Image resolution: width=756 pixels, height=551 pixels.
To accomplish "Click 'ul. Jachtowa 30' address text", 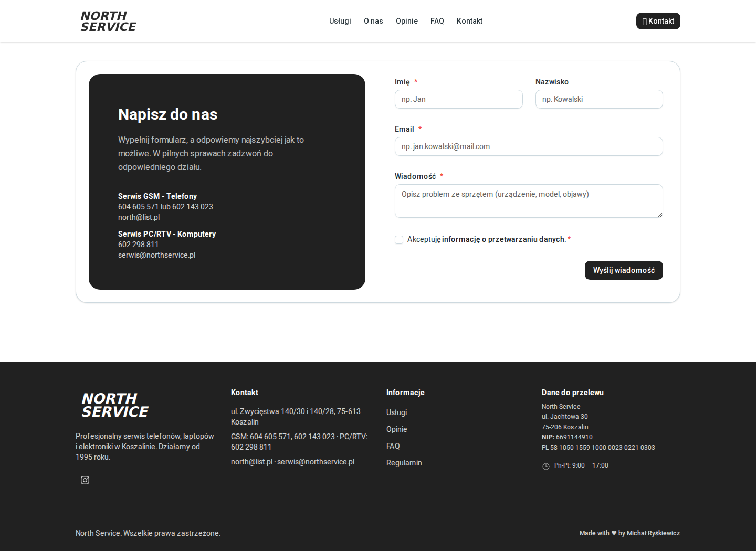I will [x=565, y=417].
